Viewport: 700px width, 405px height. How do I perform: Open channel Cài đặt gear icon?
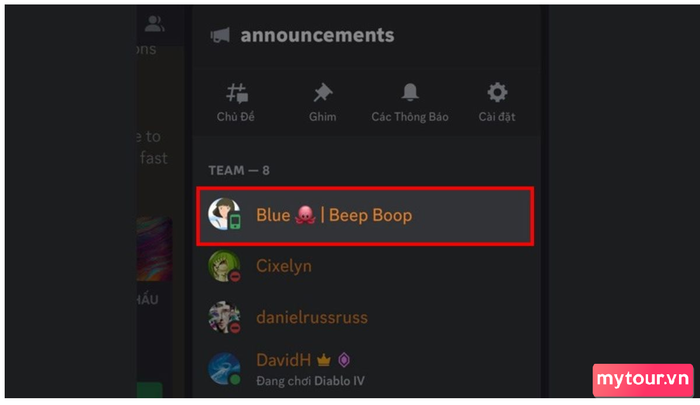[x=497, y=92]
